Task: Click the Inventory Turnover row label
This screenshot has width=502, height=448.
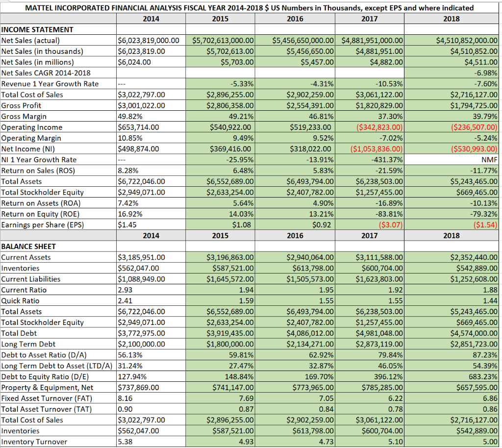Action: [34, 442]
